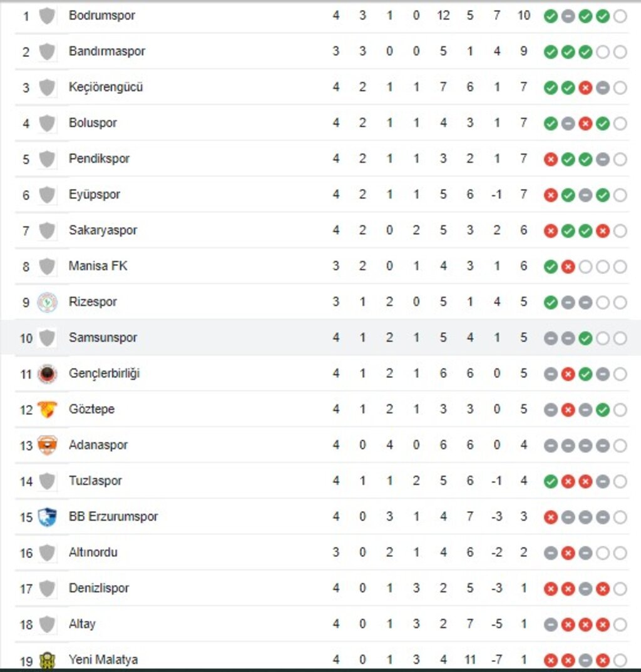
Task: Click the Rizespor club logo
Action: 47,302
